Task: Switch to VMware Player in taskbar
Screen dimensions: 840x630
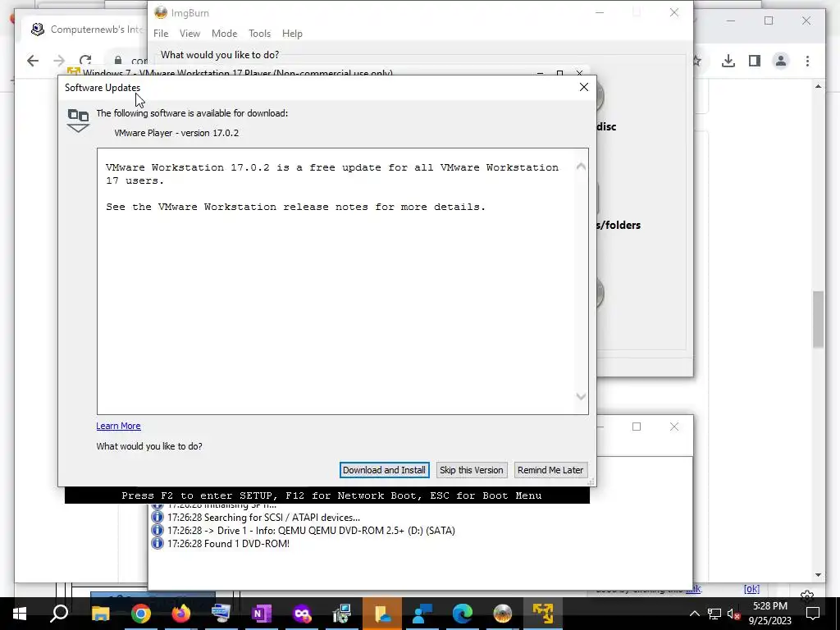Action: pyautogui.click(x=543, y=614)
